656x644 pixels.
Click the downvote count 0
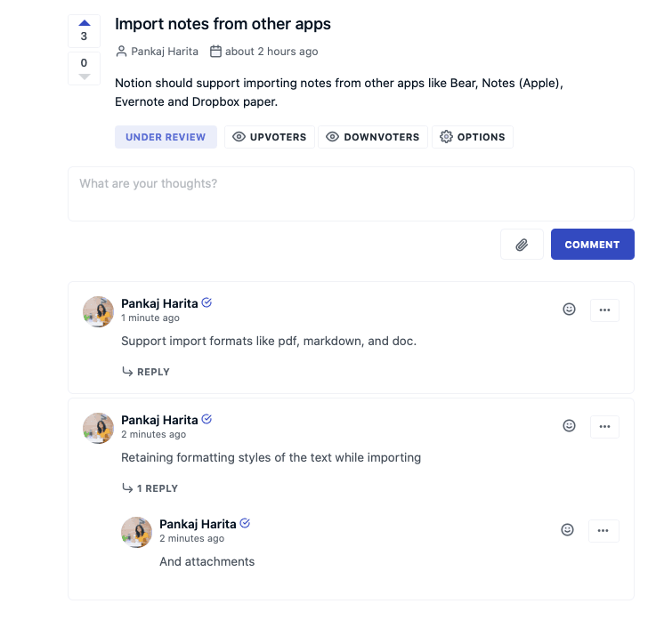click(x=84, y=63)
